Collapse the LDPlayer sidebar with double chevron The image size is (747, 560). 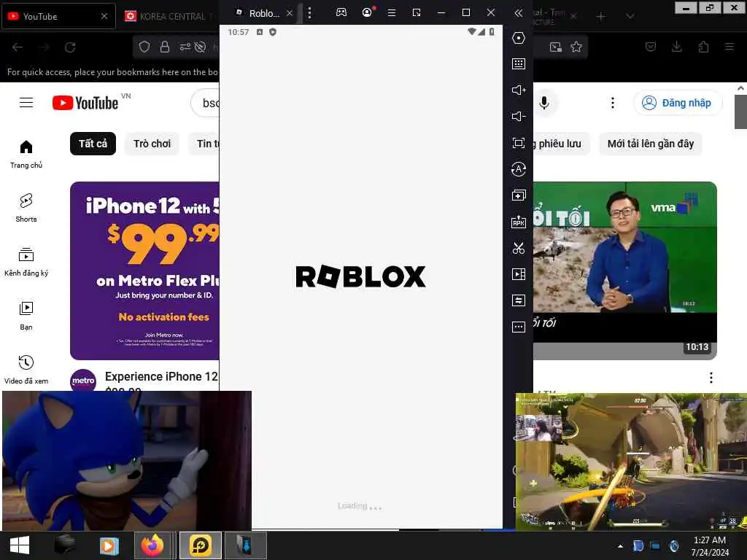(519, 13)
